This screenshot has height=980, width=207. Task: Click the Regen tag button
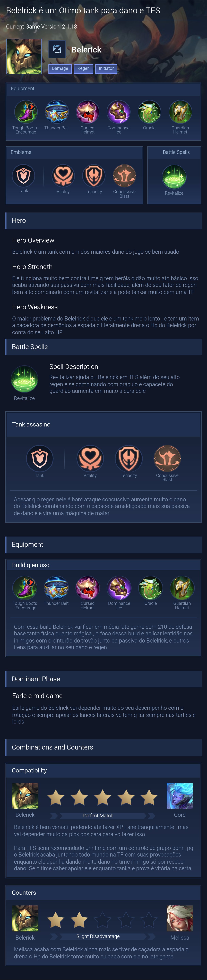click(83, 68)
